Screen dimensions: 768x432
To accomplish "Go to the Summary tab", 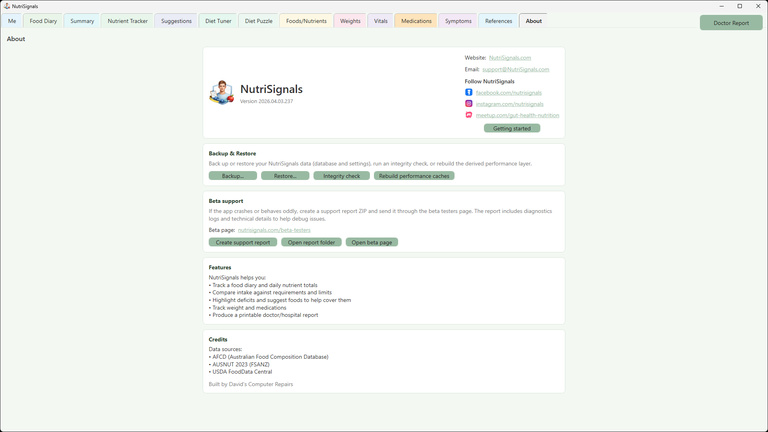I will pyautogui.click(x=82, y=21).
